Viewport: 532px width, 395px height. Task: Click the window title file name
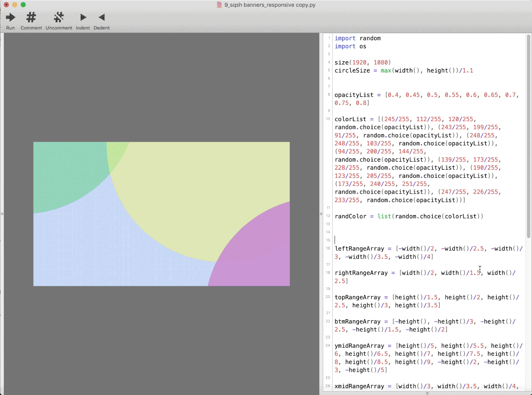[x=270, y=5]
